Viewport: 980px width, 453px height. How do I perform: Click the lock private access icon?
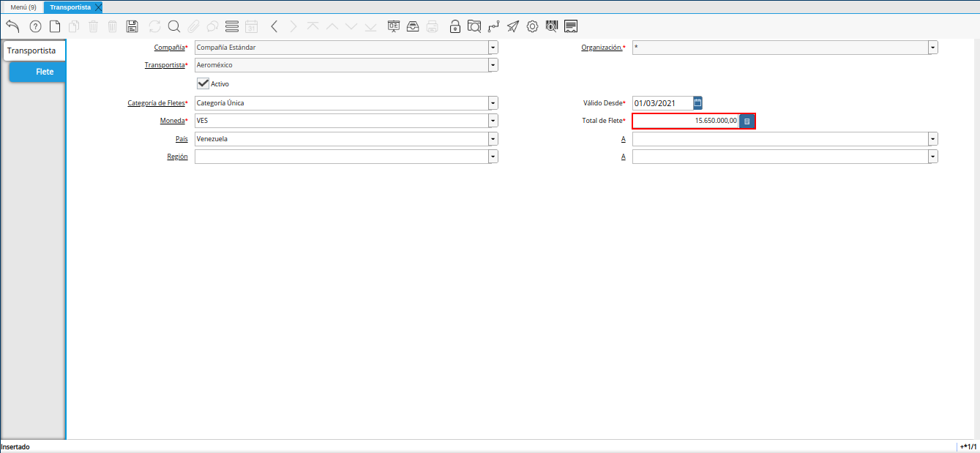point(455,26)
